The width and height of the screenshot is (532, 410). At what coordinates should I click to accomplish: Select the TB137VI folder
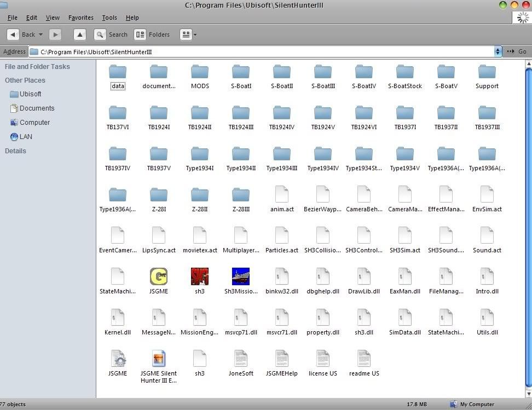(x=118, y=118)
